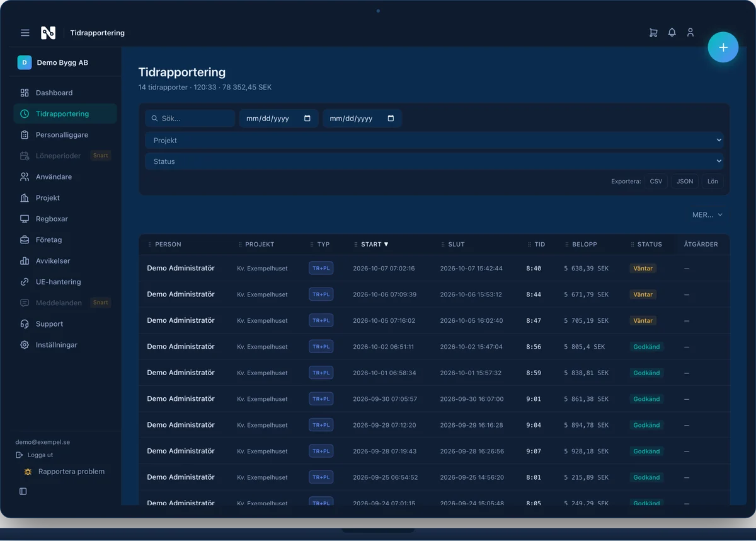Sort table by the START column
Image resolution: width=756 pixels, height=541 pixels.
click(371, 245)
